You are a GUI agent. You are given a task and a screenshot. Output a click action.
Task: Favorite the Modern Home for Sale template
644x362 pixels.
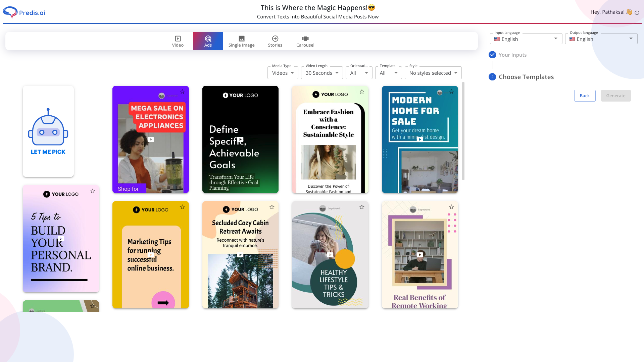451,92
